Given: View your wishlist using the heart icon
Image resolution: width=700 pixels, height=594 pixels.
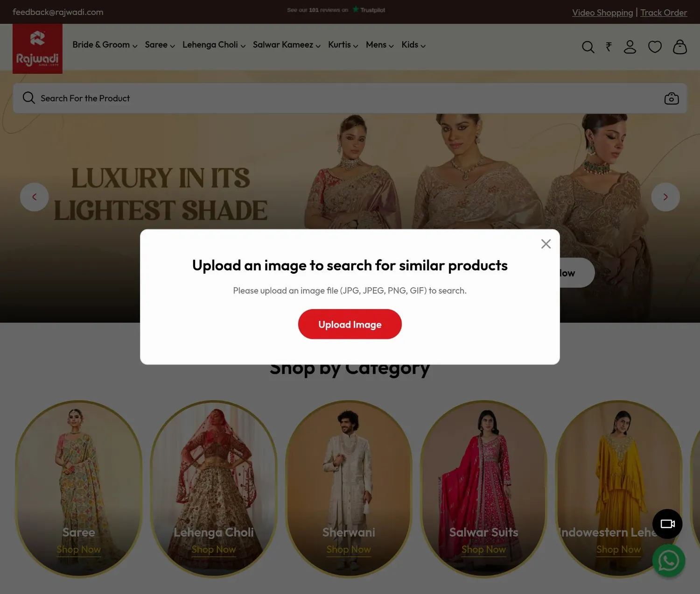Looking at the screenshot, I should [x=655, y=47].
